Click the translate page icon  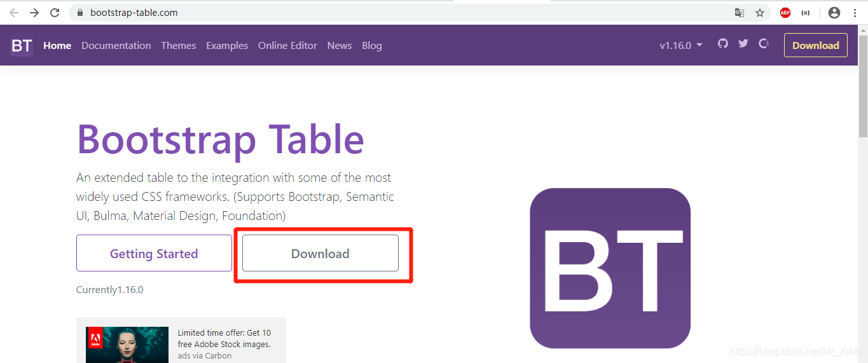740,13
